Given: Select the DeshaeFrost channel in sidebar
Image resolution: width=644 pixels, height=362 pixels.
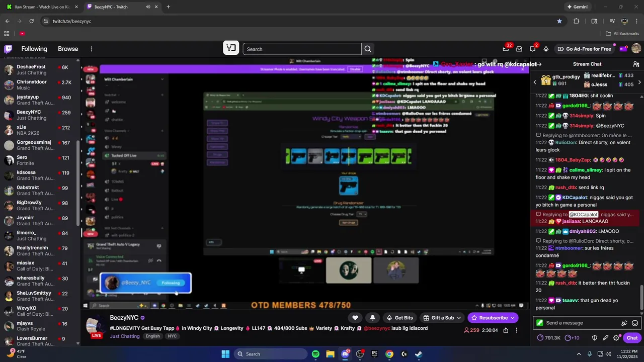Looking at the screenshot, I should point(39,70).
